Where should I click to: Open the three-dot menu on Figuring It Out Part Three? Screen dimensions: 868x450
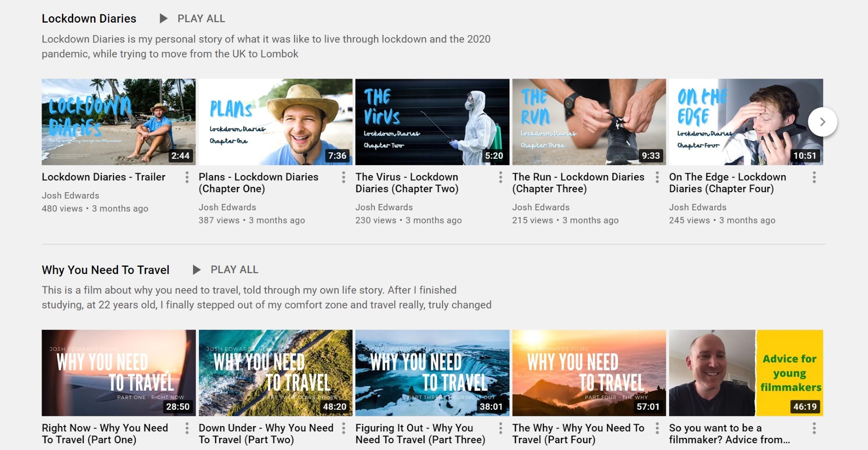[x=500, y=428]
